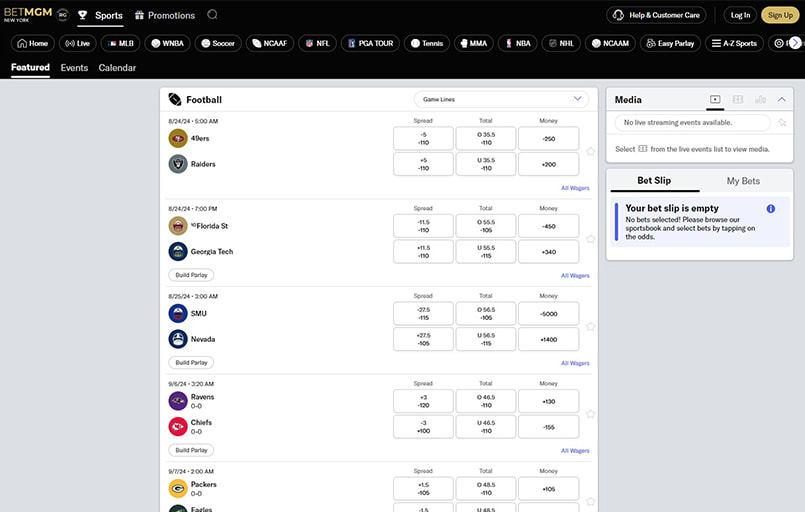Open All Wagers for 49ers vs Raiders

pos(575,188)
